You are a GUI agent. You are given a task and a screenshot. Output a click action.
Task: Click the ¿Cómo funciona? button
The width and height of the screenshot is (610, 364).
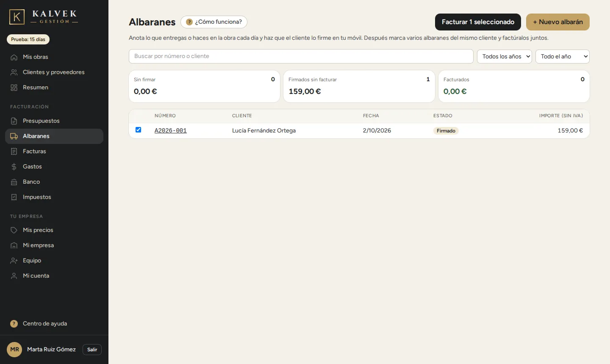coord(214,22)
